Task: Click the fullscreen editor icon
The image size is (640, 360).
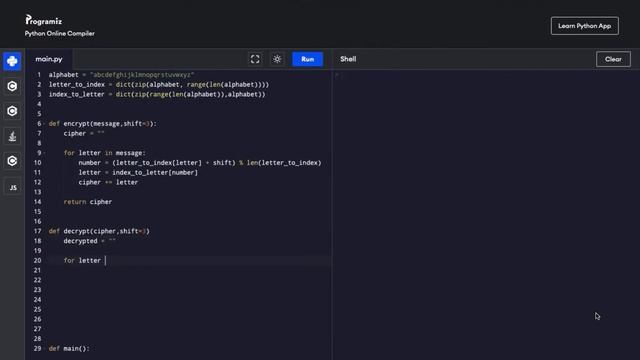Action: tap(255, 59)
